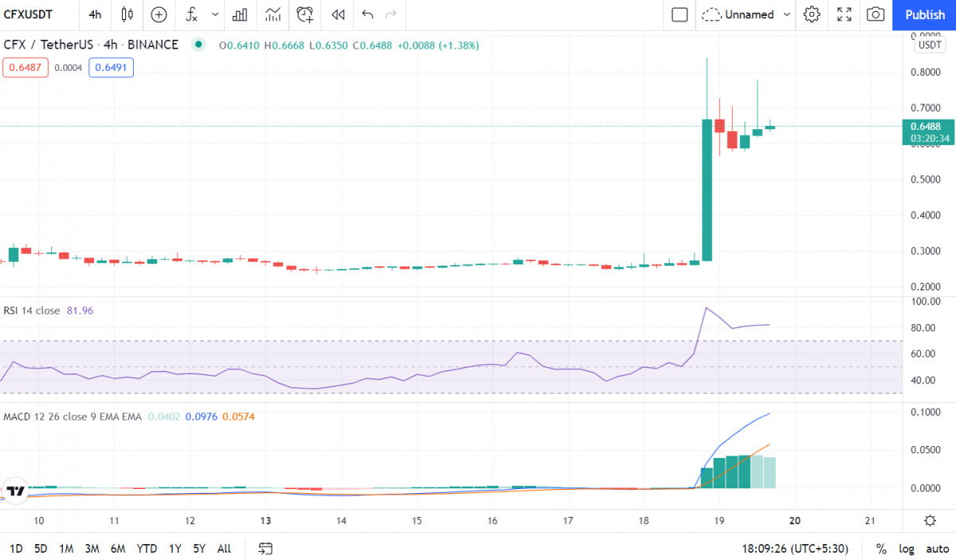Open the Unnamed layout dropdown
Screen dimensions: 956x560
pyautogui.click(x=746, y=14)
